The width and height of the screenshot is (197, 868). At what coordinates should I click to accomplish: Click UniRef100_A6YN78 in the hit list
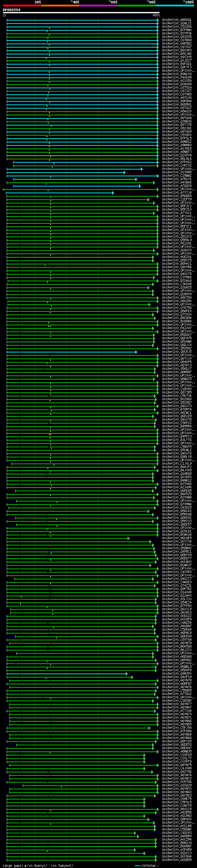177,680
